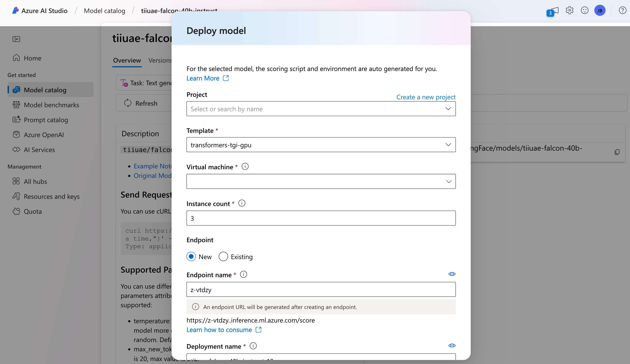Toggle the eye icon for Endpoint name
The width and height of the screenshot is (630, 364).
click(452, 274)
